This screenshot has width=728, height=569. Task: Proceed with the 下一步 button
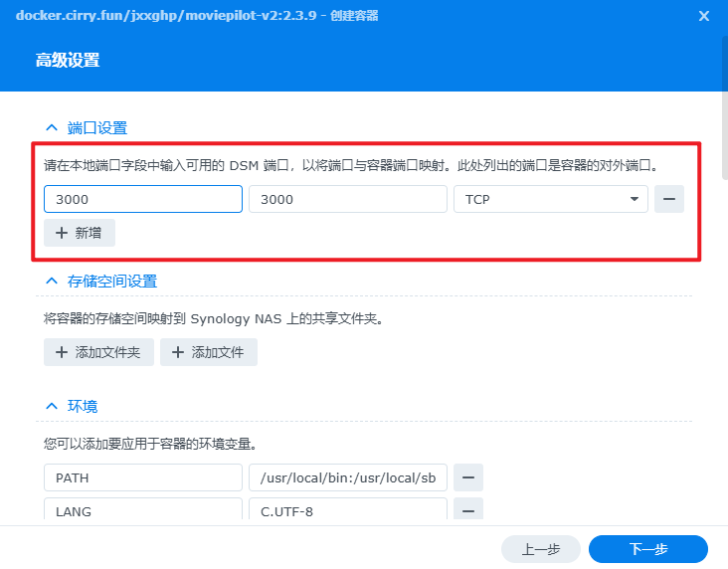click(647, 549)
